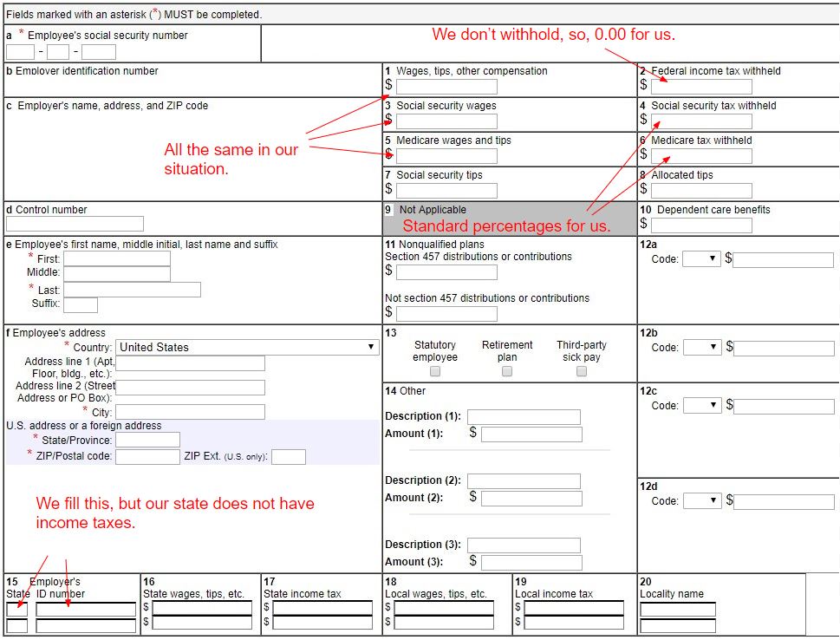
Task: Click the box 12d amount field
Action: point(784,502)
